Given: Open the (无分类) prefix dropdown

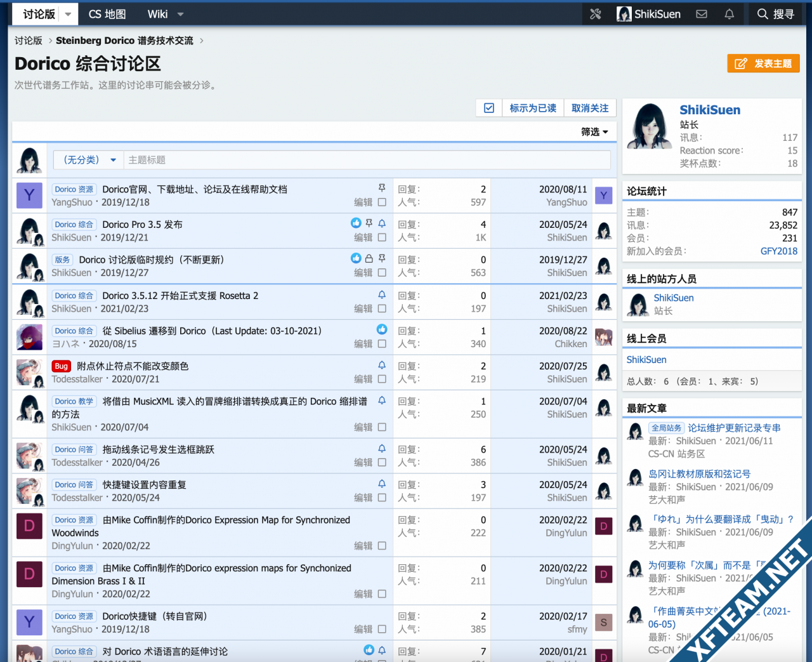Looking at the screenshot, I should pyautogui.click(x=89, y=160).
